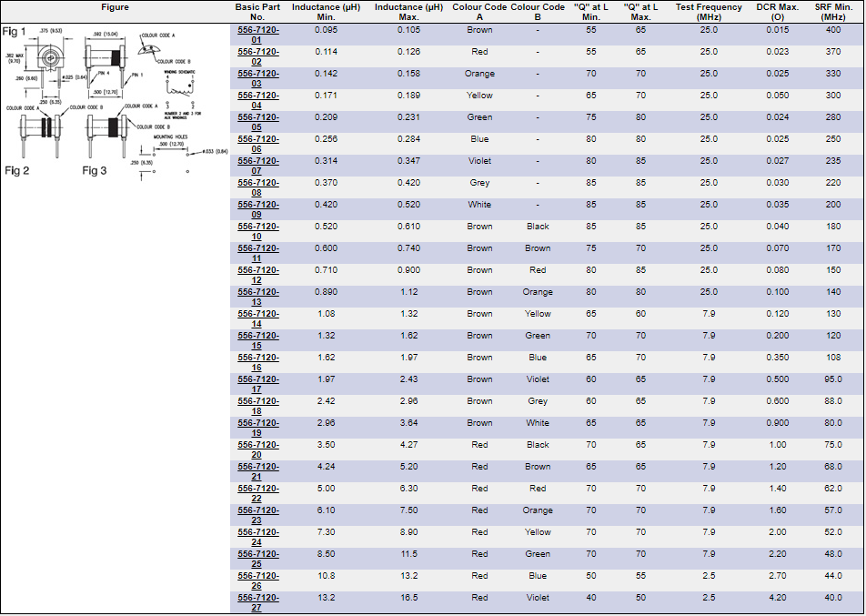Open part number 556-7120-27 link
This screenshot has height=616, width=866.
[x=257, y=602]
